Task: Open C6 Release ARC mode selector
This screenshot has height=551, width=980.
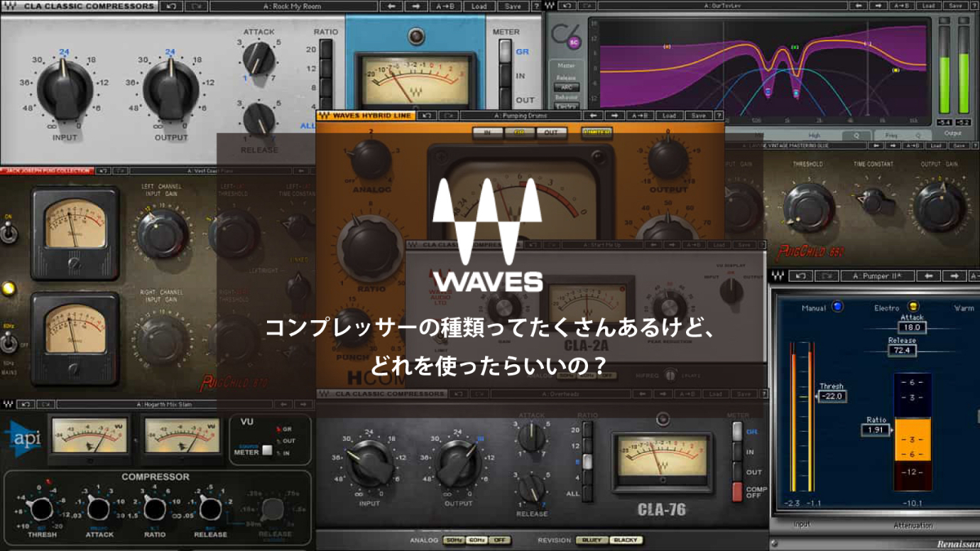Action: tap(566, 88)
